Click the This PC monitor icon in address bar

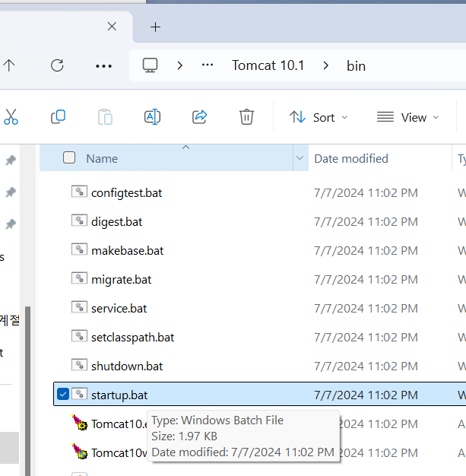click(x=151, y=65)
